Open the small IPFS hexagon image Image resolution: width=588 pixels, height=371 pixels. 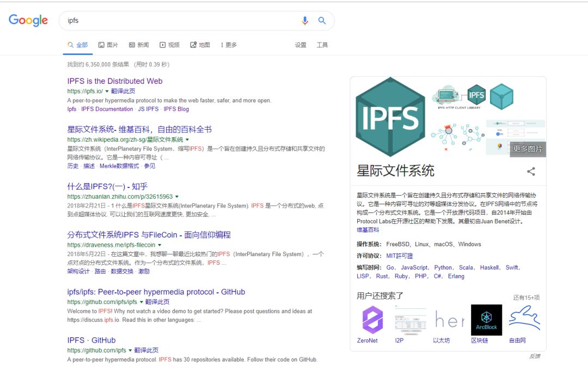476,95
